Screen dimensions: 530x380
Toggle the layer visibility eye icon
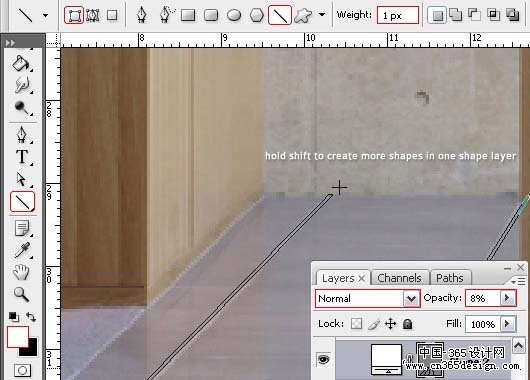point(323,359)
